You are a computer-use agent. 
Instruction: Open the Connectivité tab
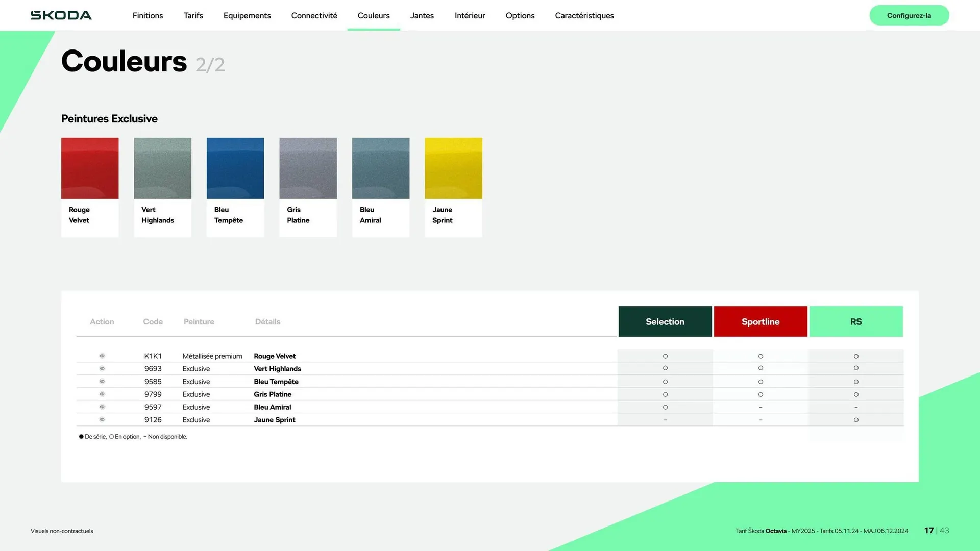pos(314,15)
